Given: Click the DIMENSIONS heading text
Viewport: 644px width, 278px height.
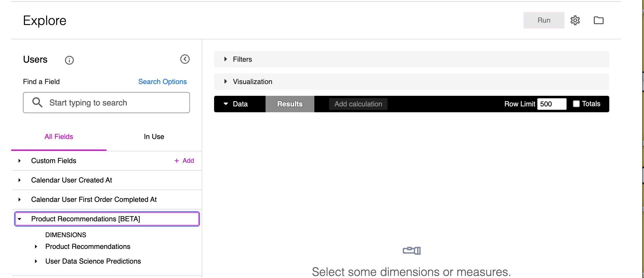Looking at the screenshot, I should coord(66,235).
